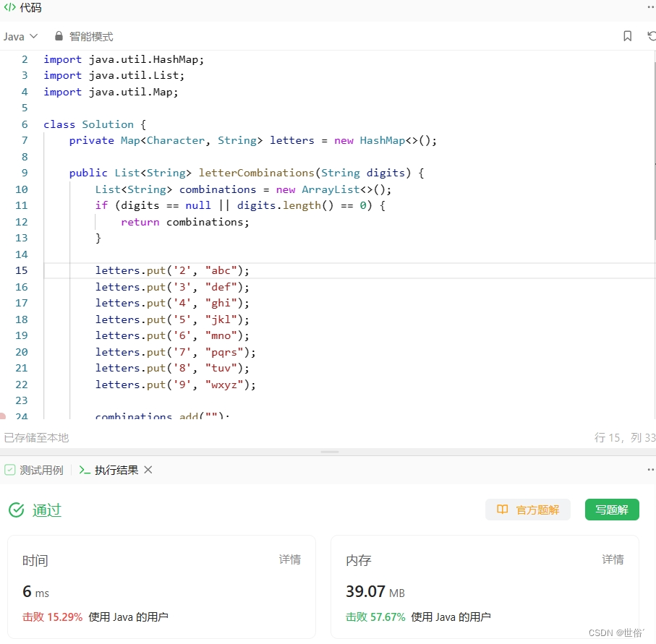Click the import java.util.HashMap line
656x644 pixels.
[124, 59]
